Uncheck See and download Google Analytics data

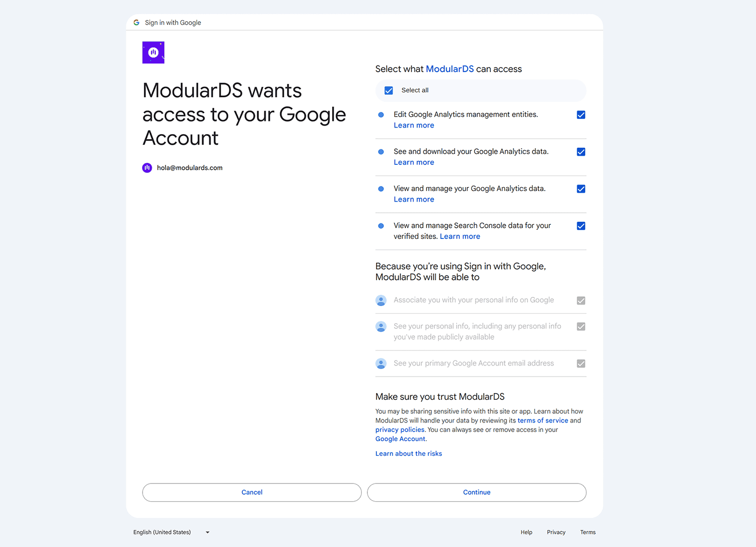click(x=581, y=152)
